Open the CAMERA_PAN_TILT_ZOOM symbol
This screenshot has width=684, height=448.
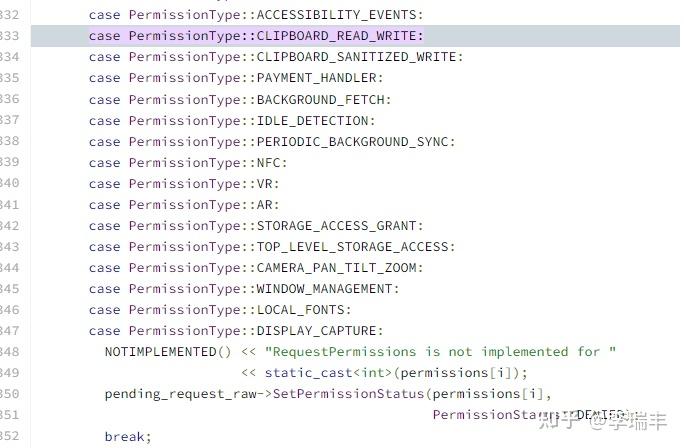[x=340, y=267]
